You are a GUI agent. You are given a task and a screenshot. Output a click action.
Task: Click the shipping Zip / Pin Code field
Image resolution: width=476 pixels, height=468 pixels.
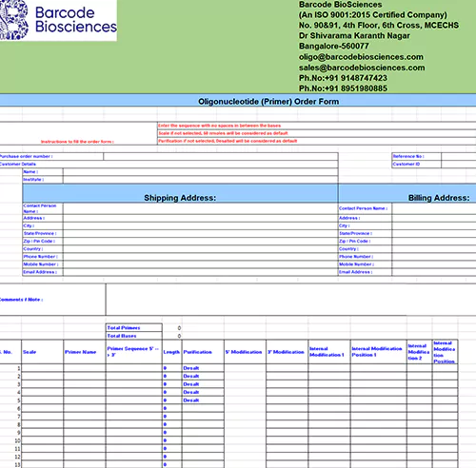click(x=201, y=242)
